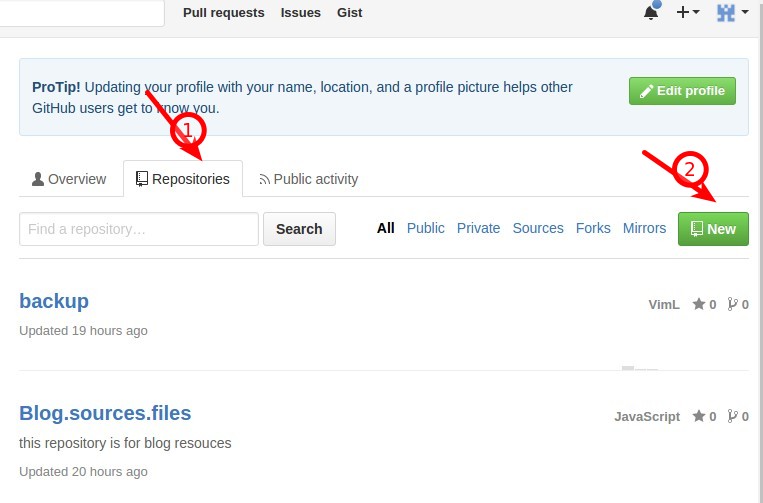The height and width of the screenshot is (503, 763).
Task: Click the Edit profile button
Action: 682,91
